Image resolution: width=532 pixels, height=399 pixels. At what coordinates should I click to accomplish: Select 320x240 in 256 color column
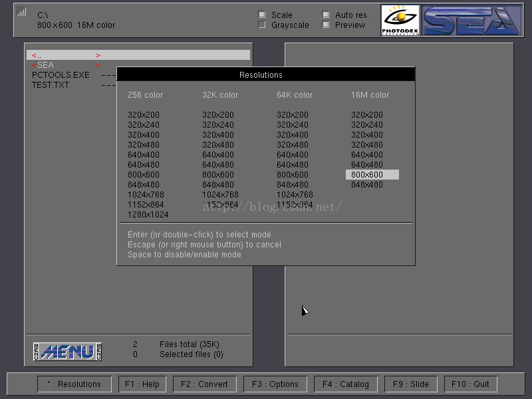coord(144,124)
